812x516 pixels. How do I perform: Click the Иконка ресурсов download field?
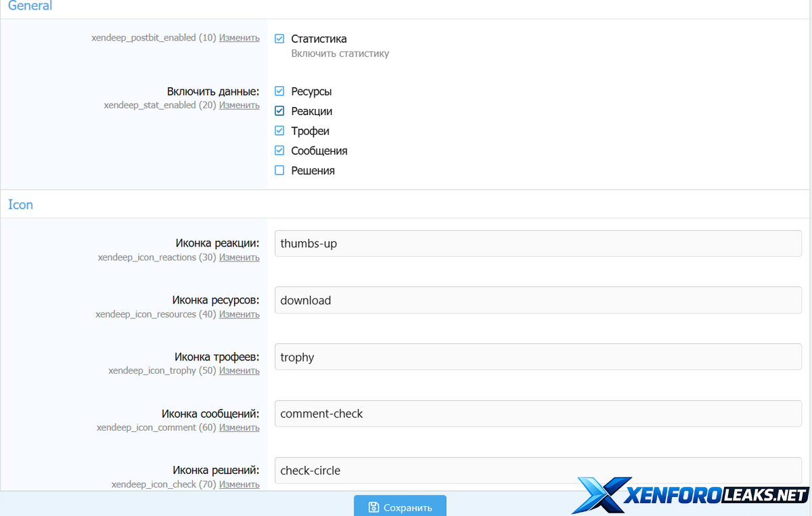(537, 300)
